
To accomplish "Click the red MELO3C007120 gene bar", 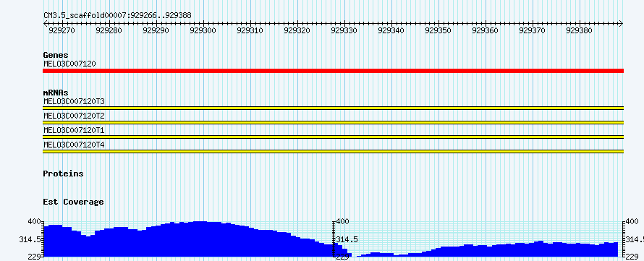I will tap(333, 71).
